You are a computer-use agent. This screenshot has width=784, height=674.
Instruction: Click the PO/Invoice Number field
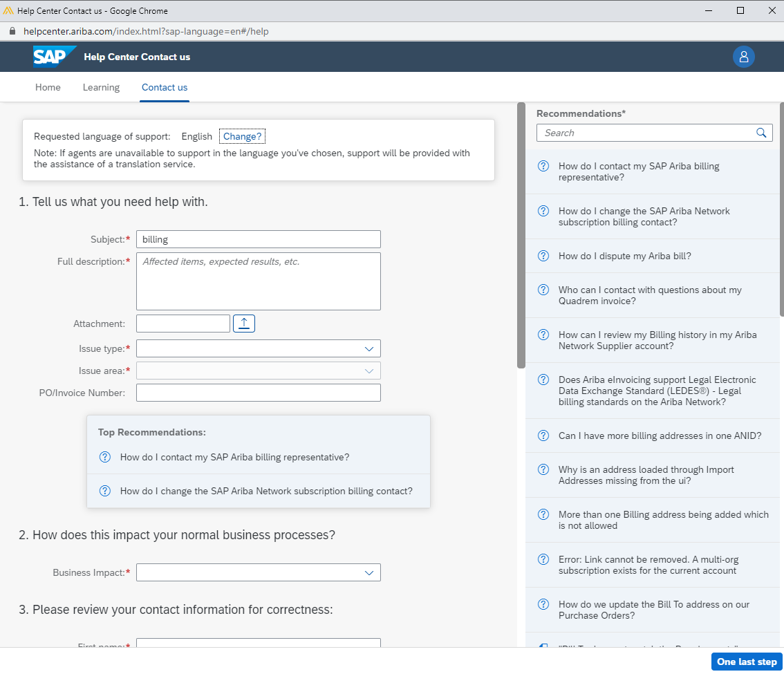pyautogui.click(x=258, y=393)
